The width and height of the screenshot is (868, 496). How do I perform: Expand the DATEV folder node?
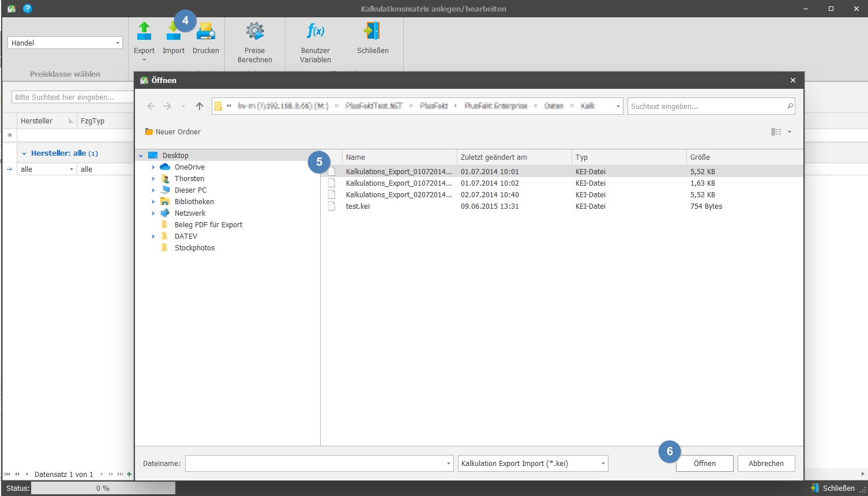(x=153, y=236)
